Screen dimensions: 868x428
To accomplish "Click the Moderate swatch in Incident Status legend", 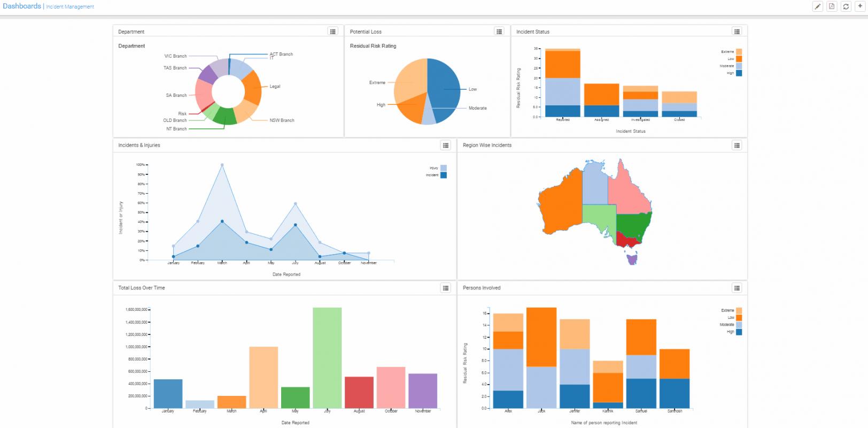I will pyautogui.click(x=739, y=66).
